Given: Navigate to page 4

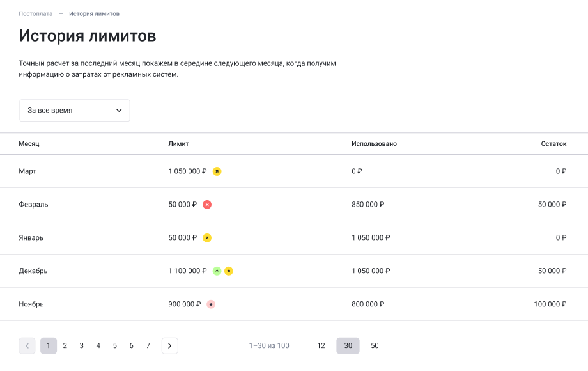Looking at the screenshot, I should [x=98, y=346].
